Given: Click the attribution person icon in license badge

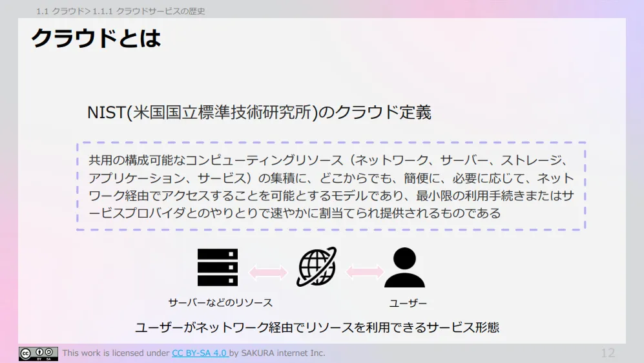Looking at the screenshot, I should 39,352.
